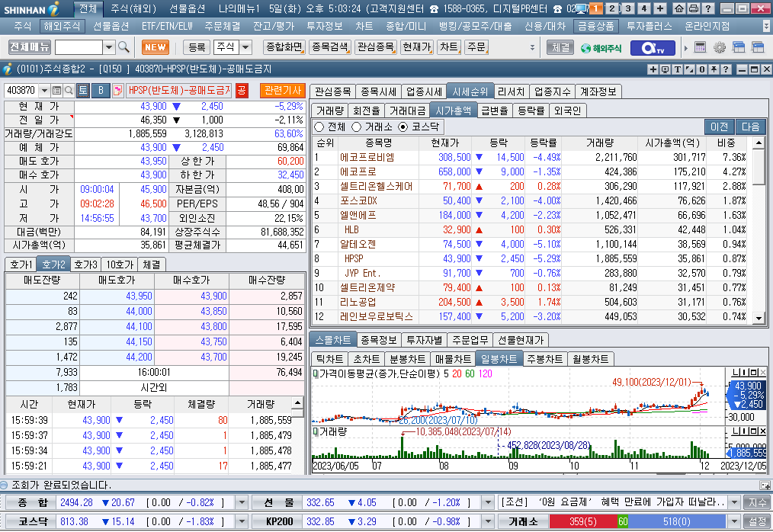Image resolution: width=773 pixels, height=532 pixels.
Task: Click the red 공 icon
Action: pos(242,90)
